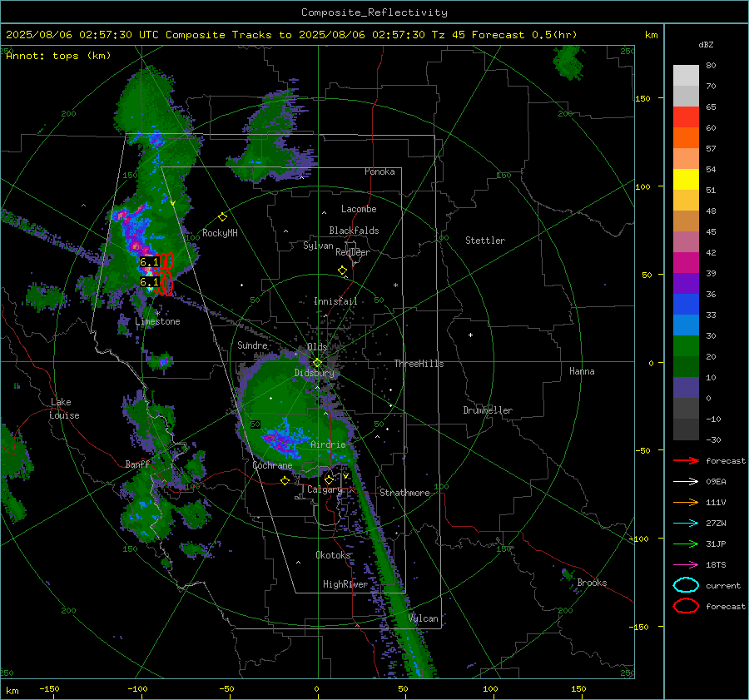Select the orange 111V arrow legend icon

pos(686,502)
